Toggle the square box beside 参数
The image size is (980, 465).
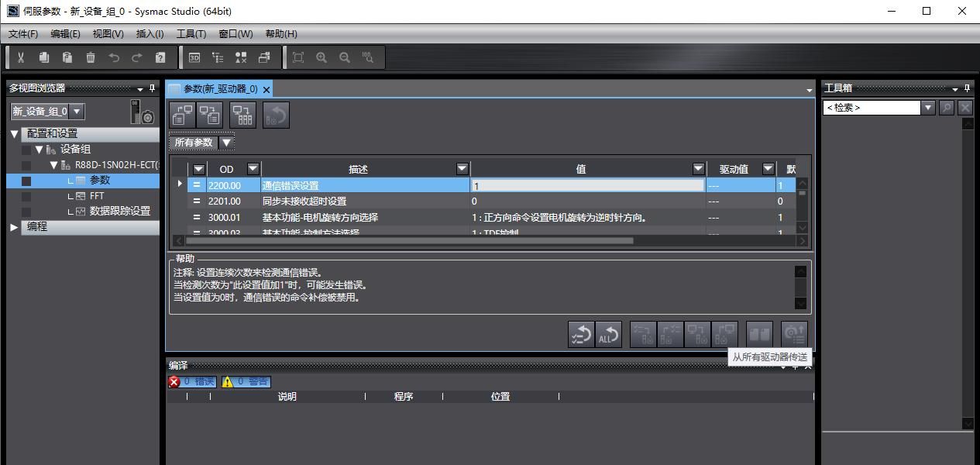point(26,181)
